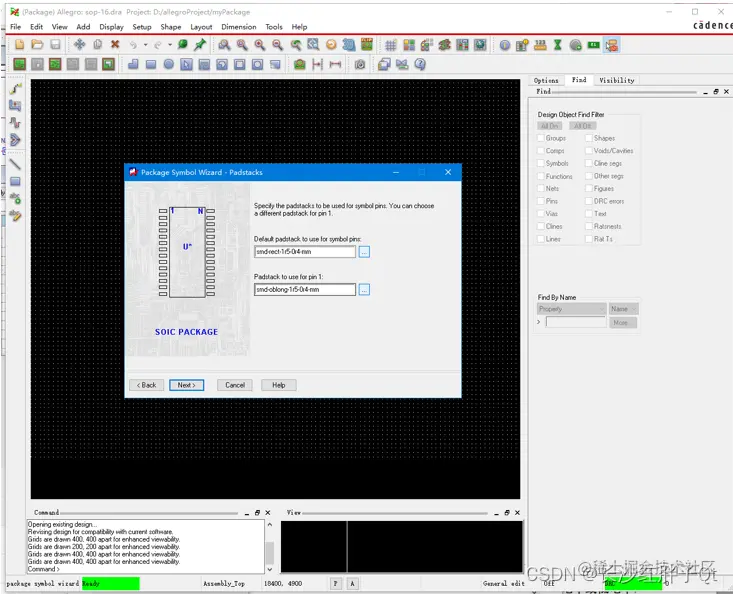Click the Copy icon in toolbar
733x594 pixels.
[97, 45]
